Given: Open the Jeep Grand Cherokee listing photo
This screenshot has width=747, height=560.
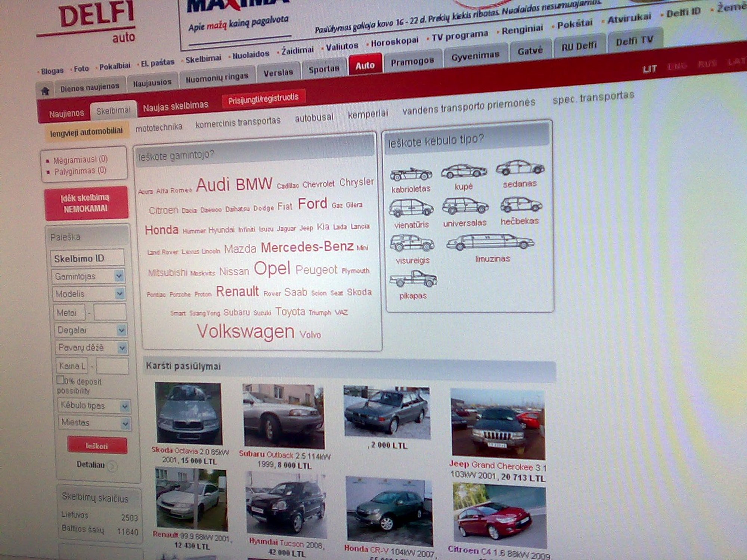Looking at the screenshot, I should [x=498, y=424].
